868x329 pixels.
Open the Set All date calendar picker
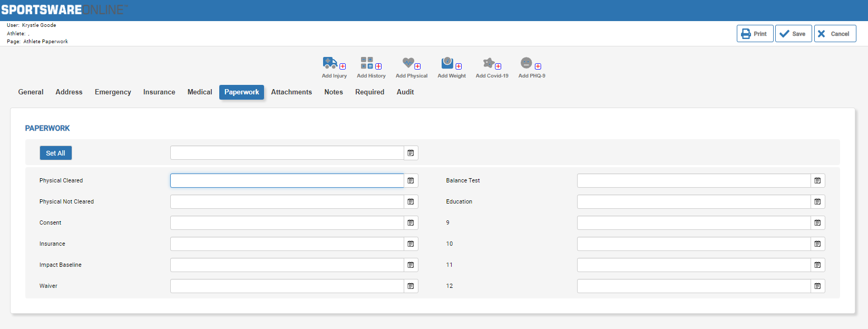(411, 153)
